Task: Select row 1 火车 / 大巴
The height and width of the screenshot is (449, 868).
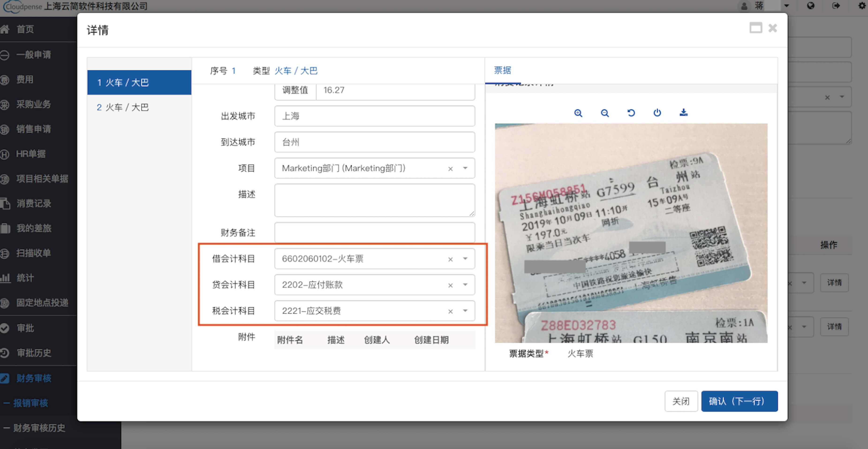Action: point(139,82)
